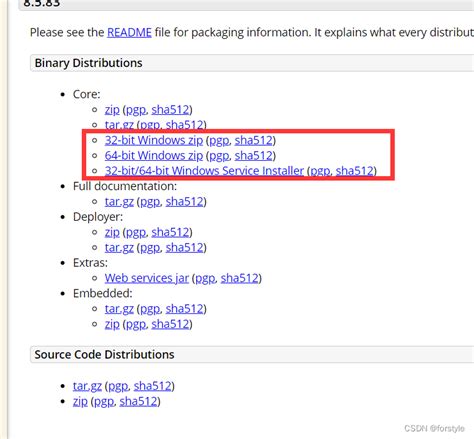Open sha512 for Full documentation tar.gz

(x=184, y=202)
